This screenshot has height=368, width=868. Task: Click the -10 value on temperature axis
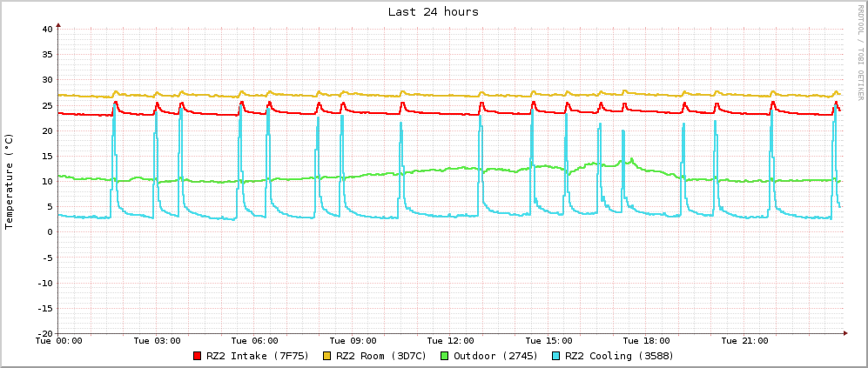(44, 283)
